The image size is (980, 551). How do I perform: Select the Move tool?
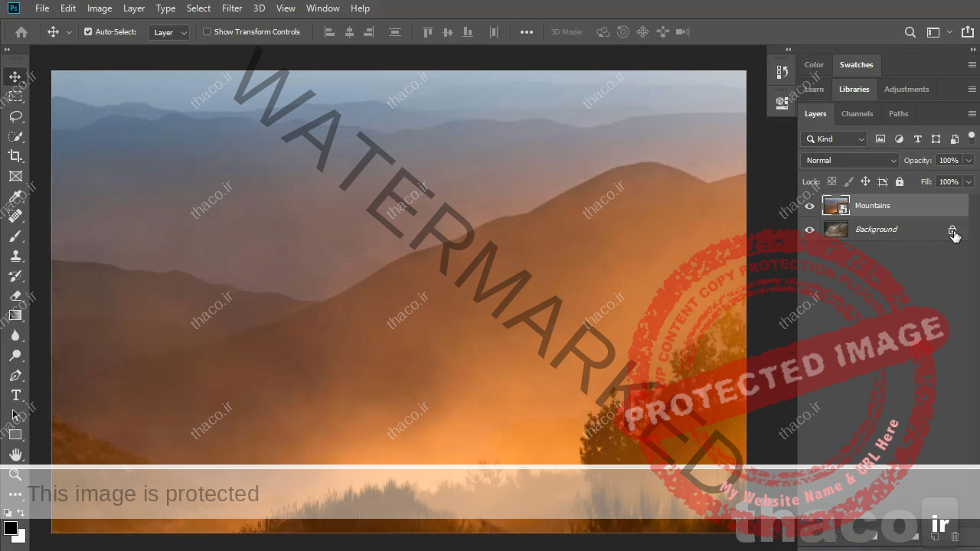click(15, 77)
